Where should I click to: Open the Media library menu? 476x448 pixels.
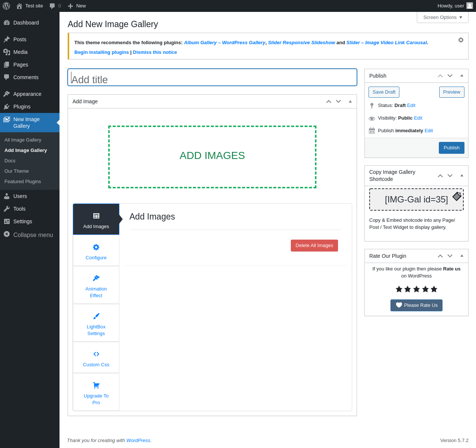point(30,52)
